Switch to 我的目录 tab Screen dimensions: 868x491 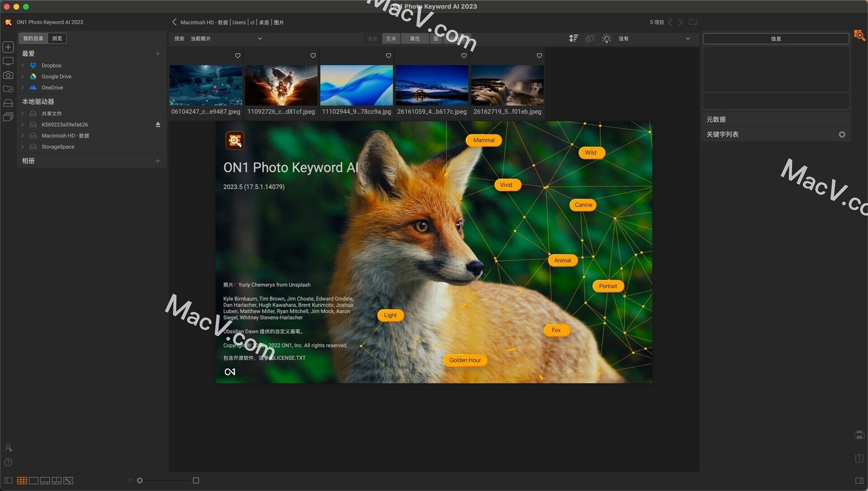[x=33, y=38]
